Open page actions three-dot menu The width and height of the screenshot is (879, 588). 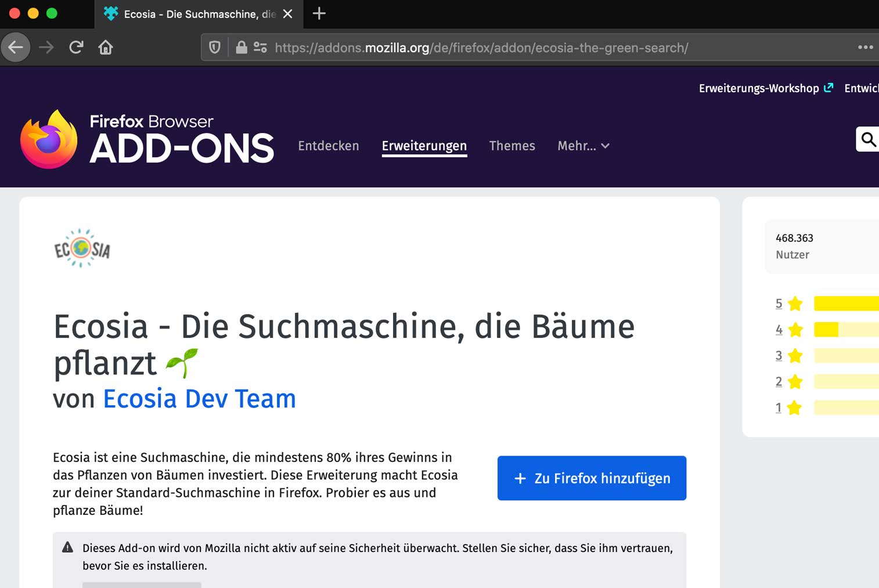coord(865,48)
